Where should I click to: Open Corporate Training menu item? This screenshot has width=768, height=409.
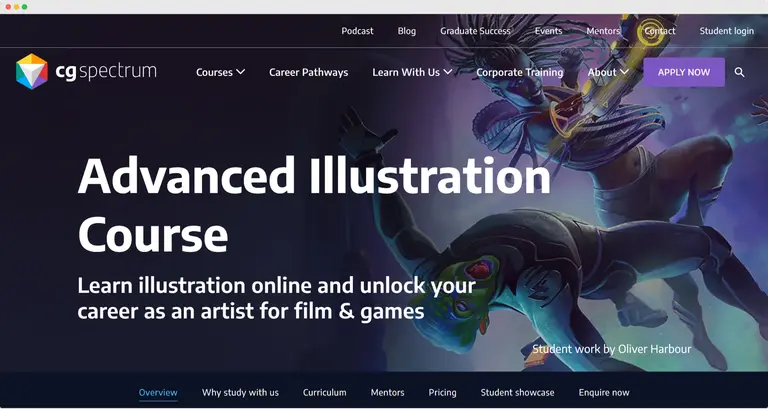(x=520, y=72)
